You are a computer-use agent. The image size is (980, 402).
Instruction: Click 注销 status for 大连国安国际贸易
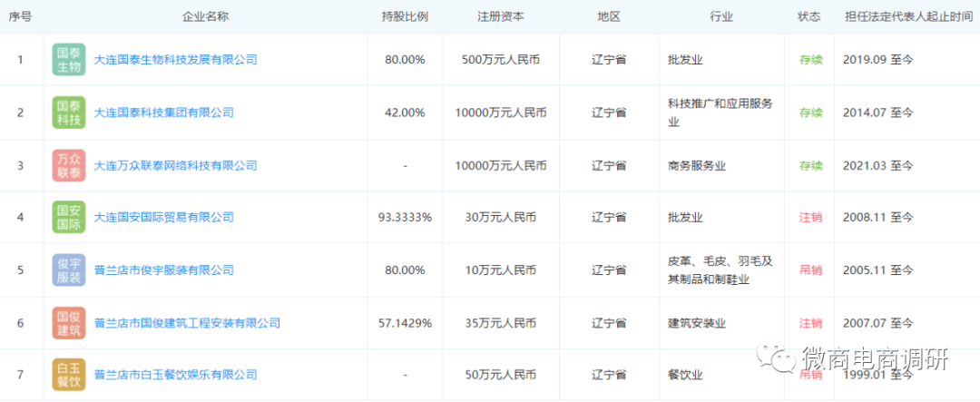click(810, 218)
